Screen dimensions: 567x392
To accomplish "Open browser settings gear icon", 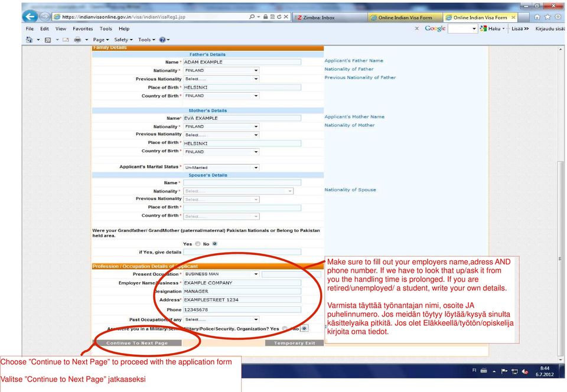I will [558, 17].
